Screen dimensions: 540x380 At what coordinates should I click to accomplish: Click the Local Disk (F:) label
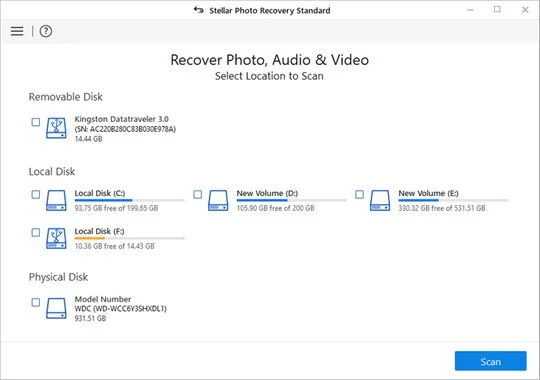click(100, 231)
